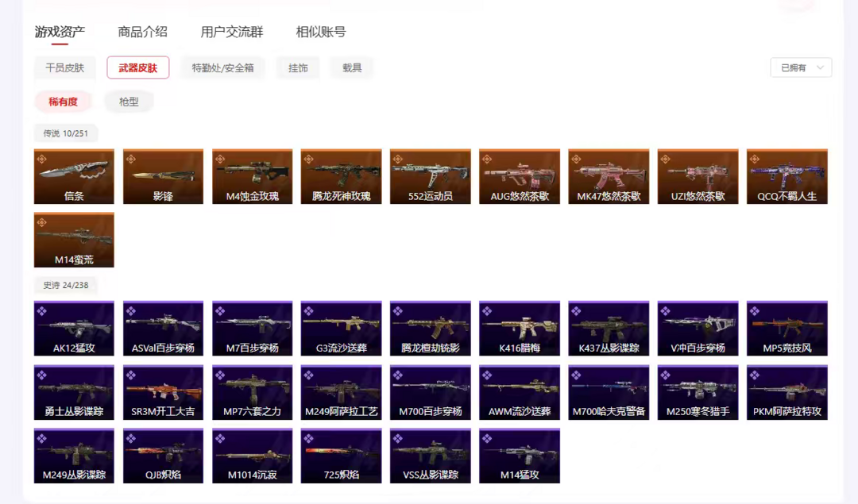Open the 腾龙檀劫铳影 skin
This screenshot has width=858, height=504.
(x=430, y=329)
